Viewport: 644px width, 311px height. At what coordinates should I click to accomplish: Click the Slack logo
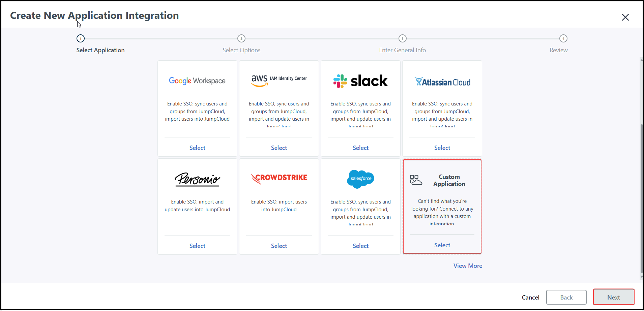(x=360, y=81)
